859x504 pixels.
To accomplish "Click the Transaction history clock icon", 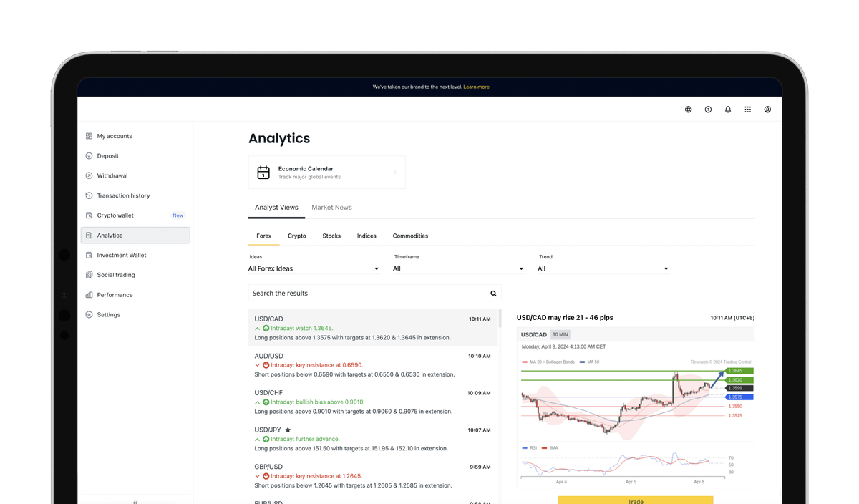I will pos(89,195).
